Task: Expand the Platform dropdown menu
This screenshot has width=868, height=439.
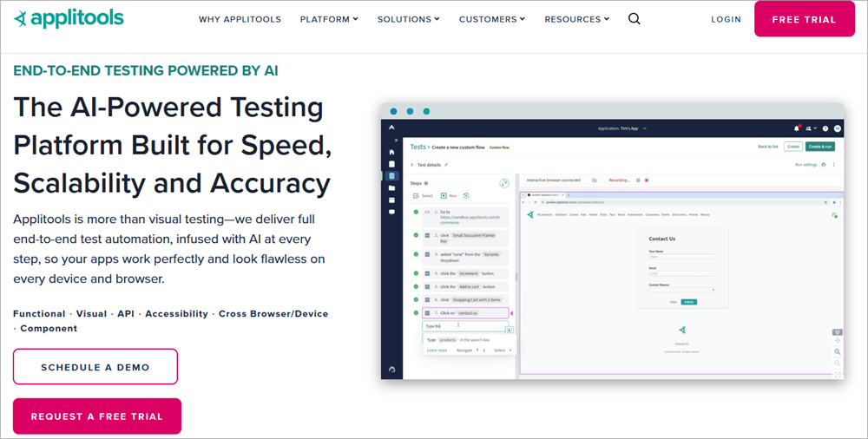Action: coord(329,19)
